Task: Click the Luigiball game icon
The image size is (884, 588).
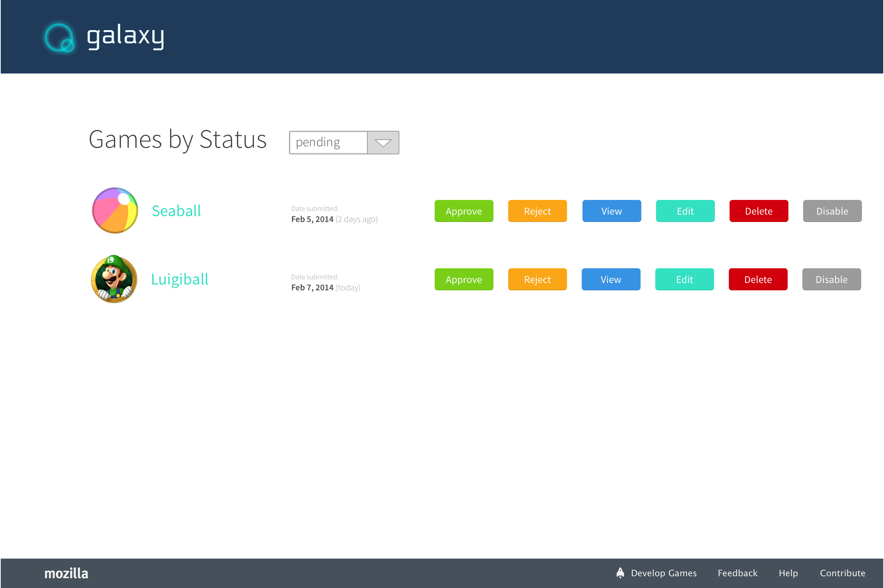Action: (x=114, y=279)
